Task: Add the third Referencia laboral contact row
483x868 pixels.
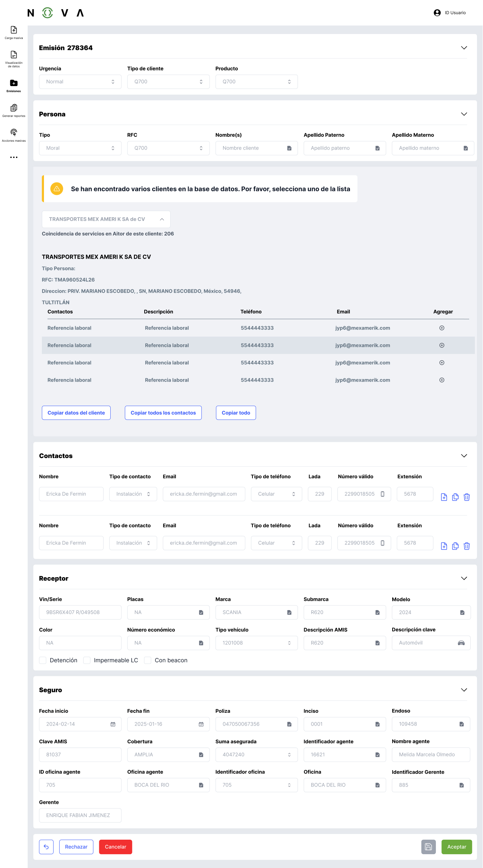Action: 442,363
